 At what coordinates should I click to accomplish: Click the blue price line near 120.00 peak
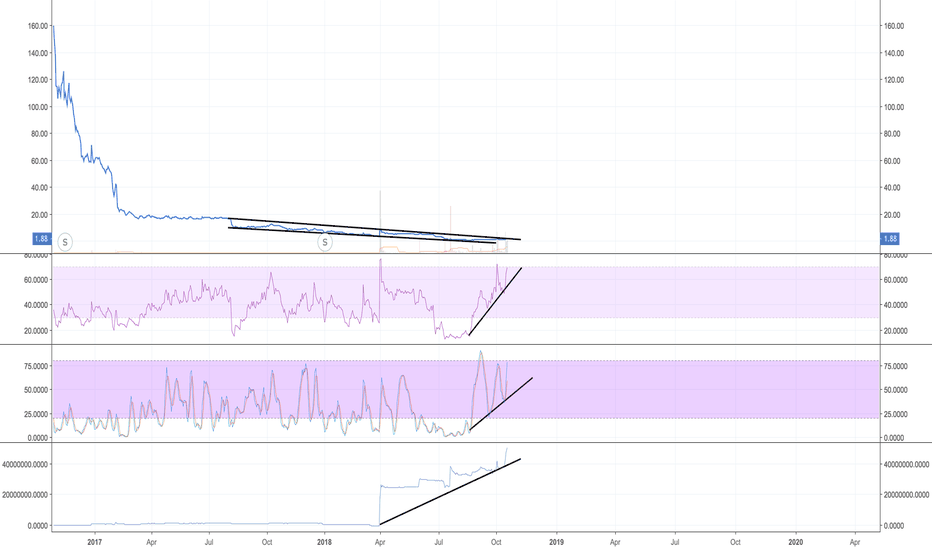63,74
